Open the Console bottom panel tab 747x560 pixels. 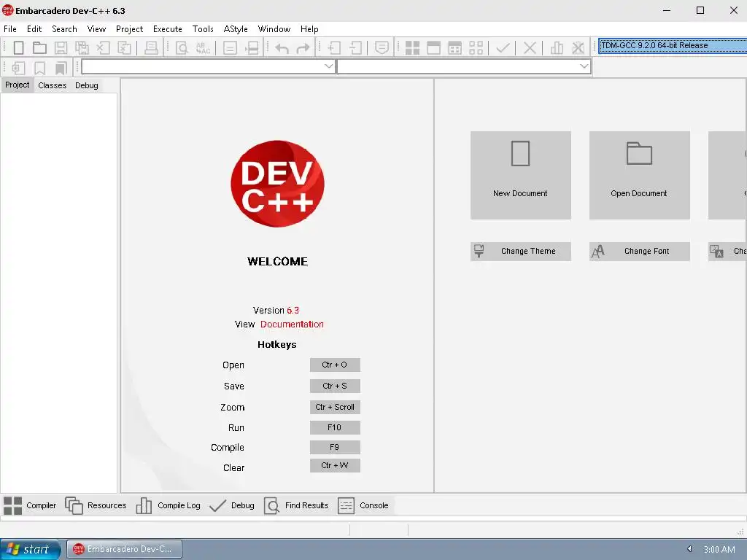pos(363,505)
